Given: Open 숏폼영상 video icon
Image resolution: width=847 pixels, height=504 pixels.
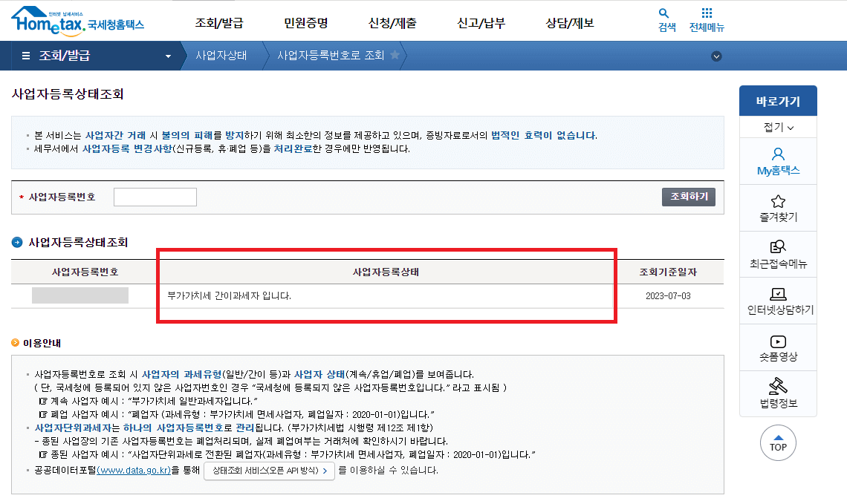Looking at the screenshot, I should (777, 347).
